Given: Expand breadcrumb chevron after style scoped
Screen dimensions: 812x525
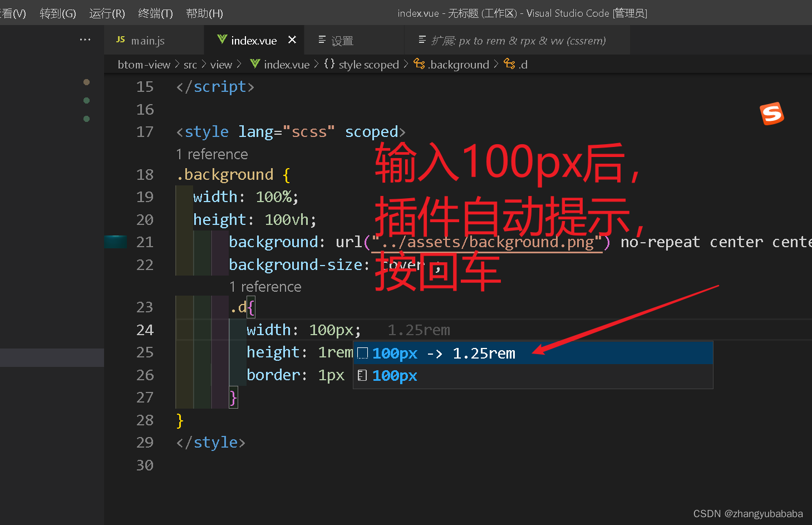Looking at the screenshot, I should pyautogui.click(x=406, y=65).
